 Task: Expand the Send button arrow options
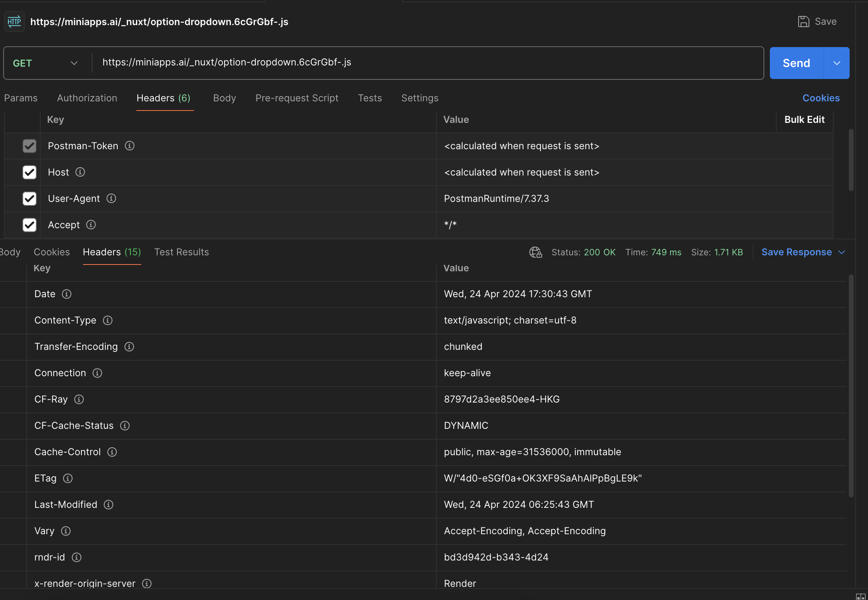pyautogui.click(x=837, y=63)
